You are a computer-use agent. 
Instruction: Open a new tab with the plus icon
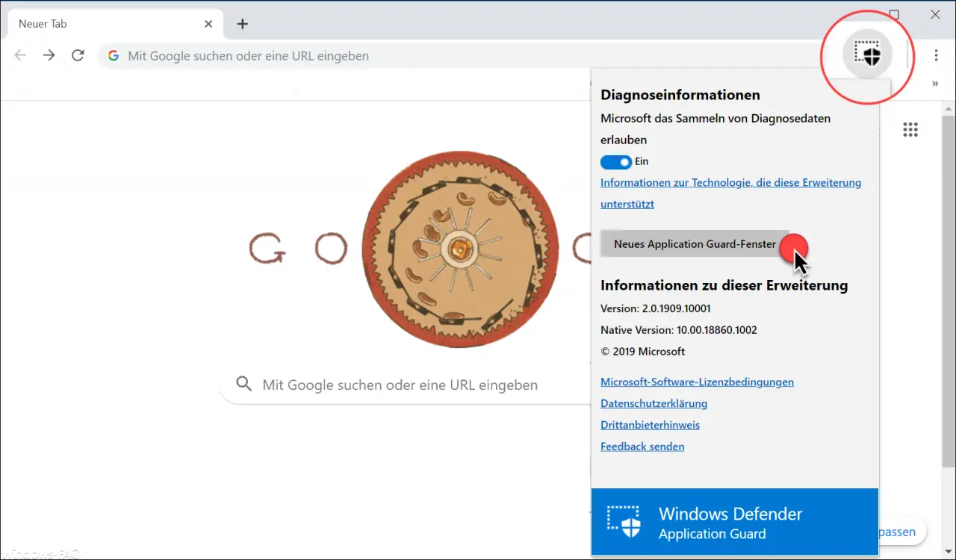click(x=242, y=24)
